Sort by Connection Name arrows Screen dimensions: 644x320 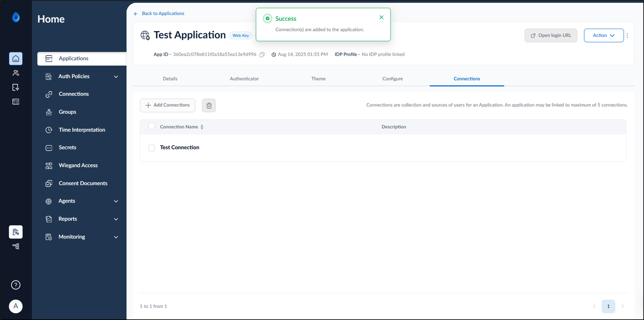pyautogui.click(x=202, y=127)
